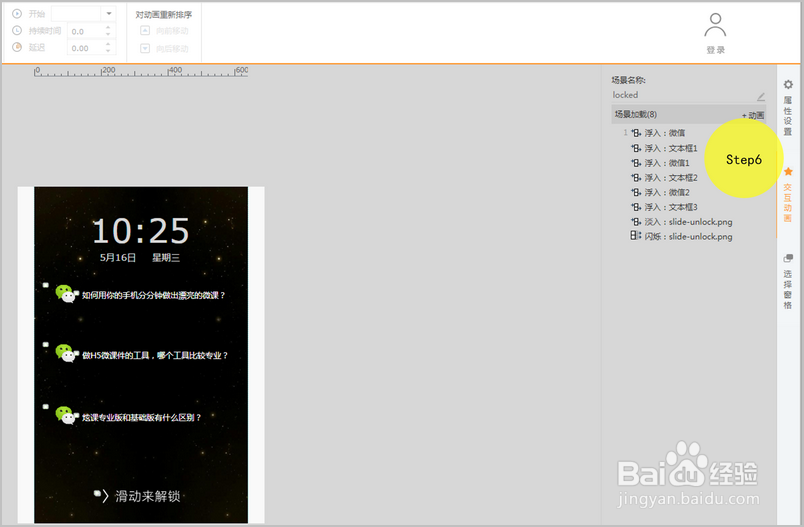804x527 pixels.
Task: Select animation row 闪烁：slide-unlock.png
Action: pos(681,236)
